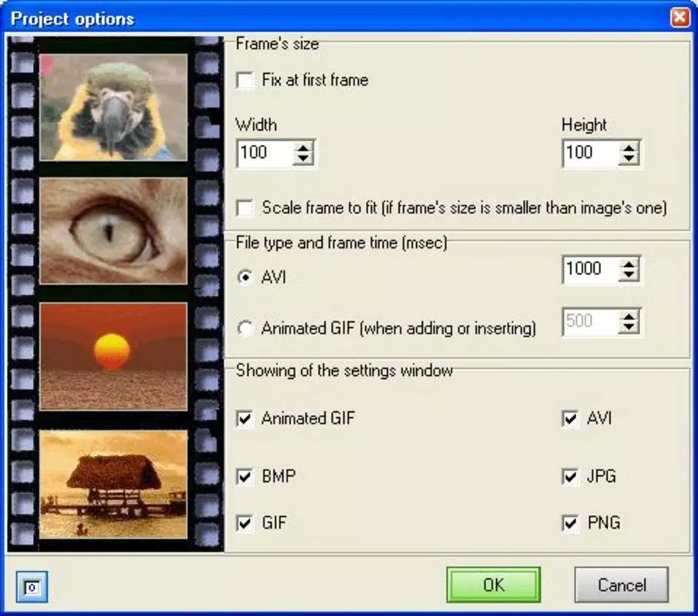
Task: Toggle the PNG checkbox
Action: [x=571, y=523]
